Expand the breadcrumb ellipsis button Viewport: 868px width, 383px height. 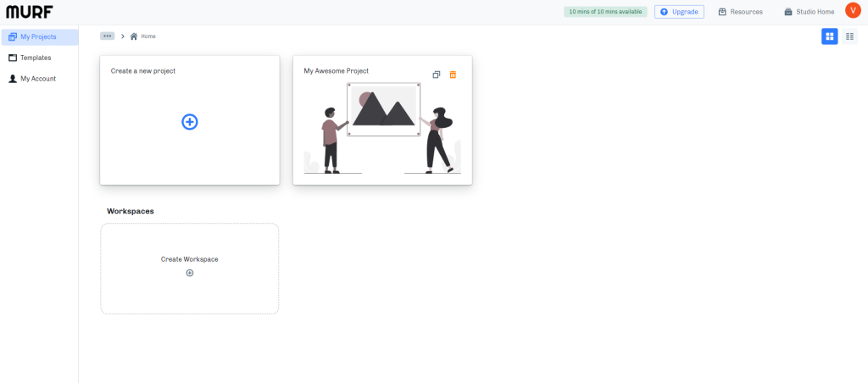click(108, 36)
